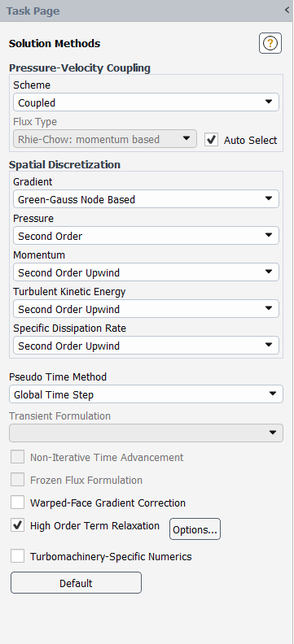Enable Warped-Face Gradient Correction
294x644 pixels.
17,503
